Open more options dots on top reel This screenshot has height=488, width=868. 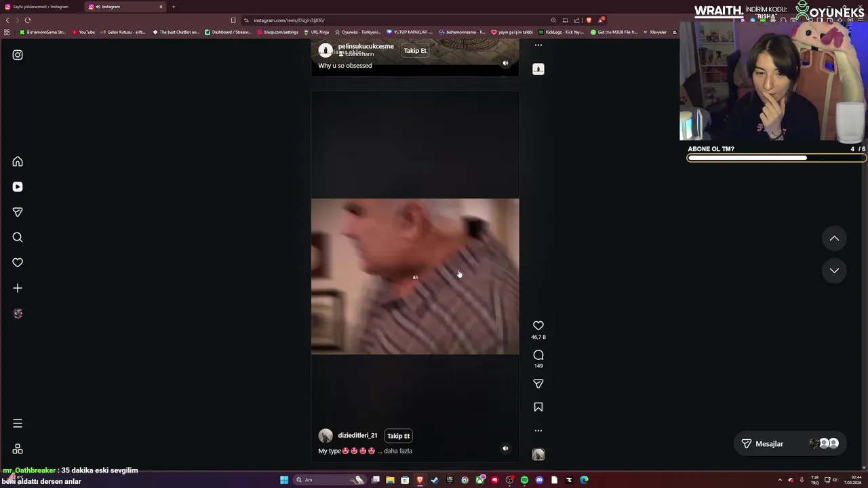[538, 45]
